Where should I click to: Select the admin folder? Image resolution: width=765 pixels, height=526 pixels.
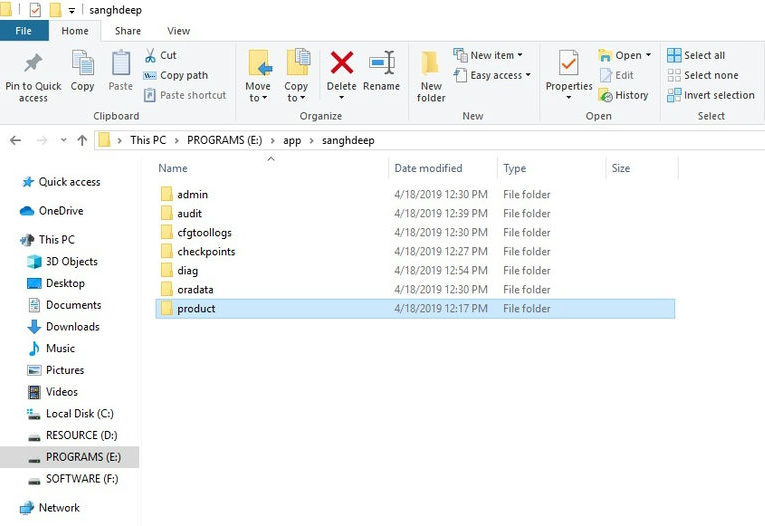(415, 194)
